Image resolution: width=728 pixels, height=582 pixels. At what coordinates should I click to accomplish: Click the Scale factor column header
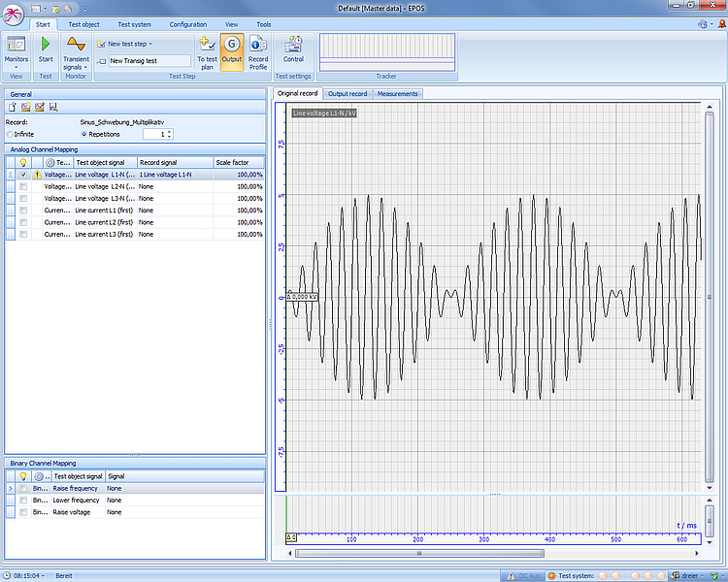[x=238, y=162]
